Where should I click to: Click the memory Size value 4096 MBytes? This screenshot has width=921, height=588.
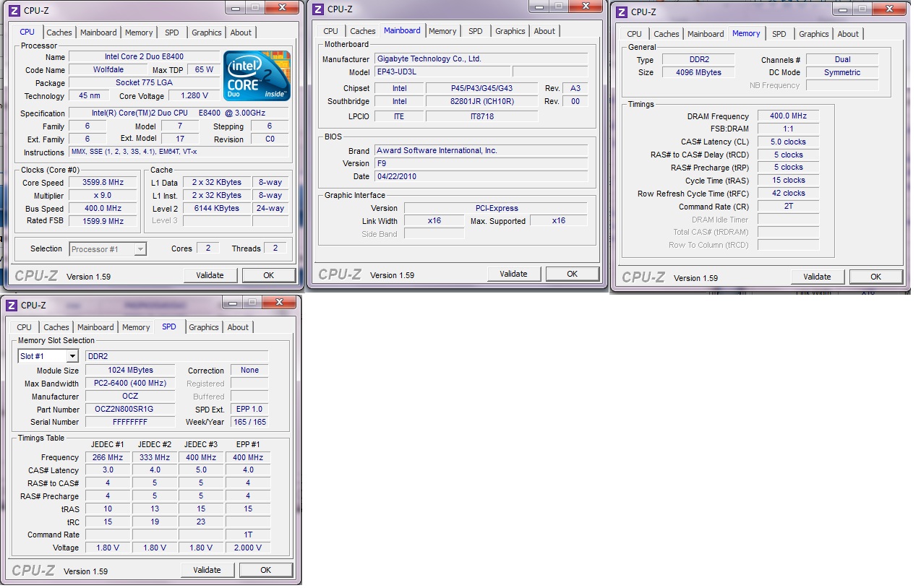698,72
